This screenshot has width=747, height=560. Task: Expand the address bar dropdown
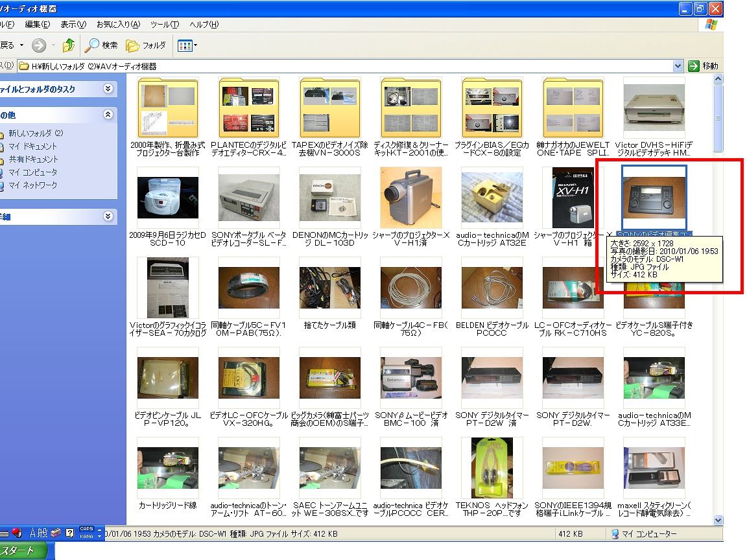tap(678, 65)
